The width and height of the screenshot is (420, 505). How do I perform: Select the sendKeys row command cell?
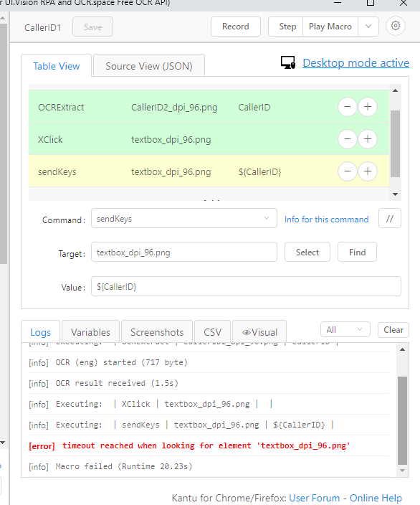(x=57, y=171)
